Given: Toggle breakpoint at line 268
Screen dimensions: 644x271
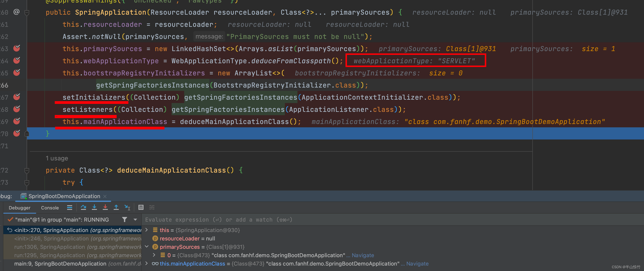Looking at the screenshot, I should pos(17,109).
